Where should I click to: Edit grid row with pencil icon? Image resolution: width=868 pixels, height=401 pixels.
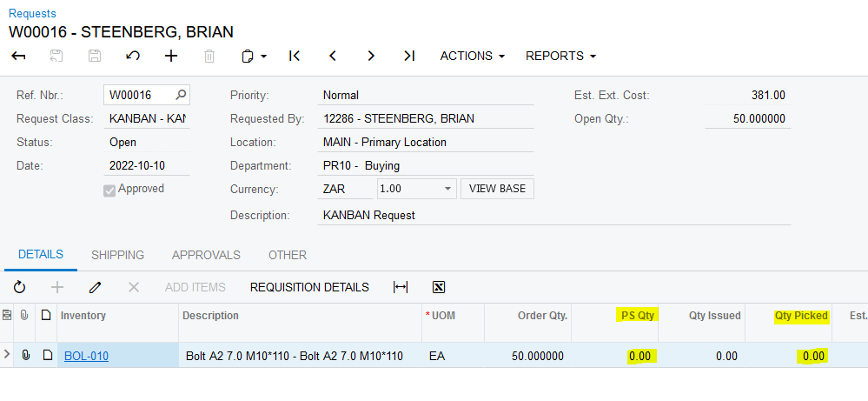96,287
